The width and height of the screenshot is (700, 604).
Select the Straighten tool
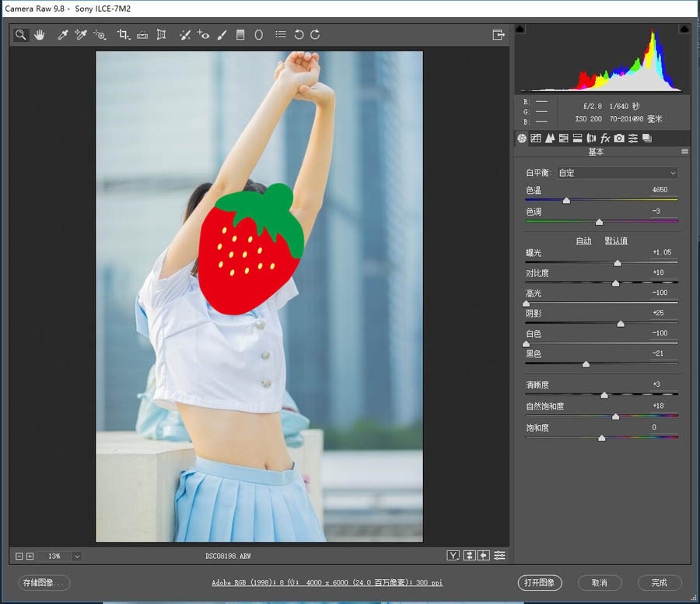point(142,35)
